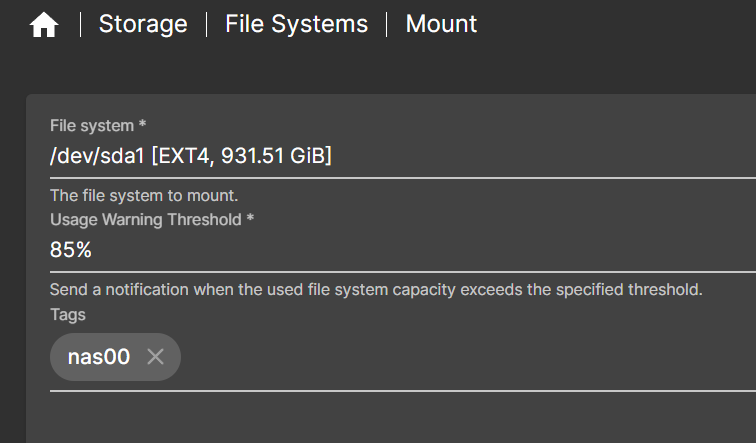
Task: Click the "Usage Warning Threshold *" label
Action: (152, 220)
